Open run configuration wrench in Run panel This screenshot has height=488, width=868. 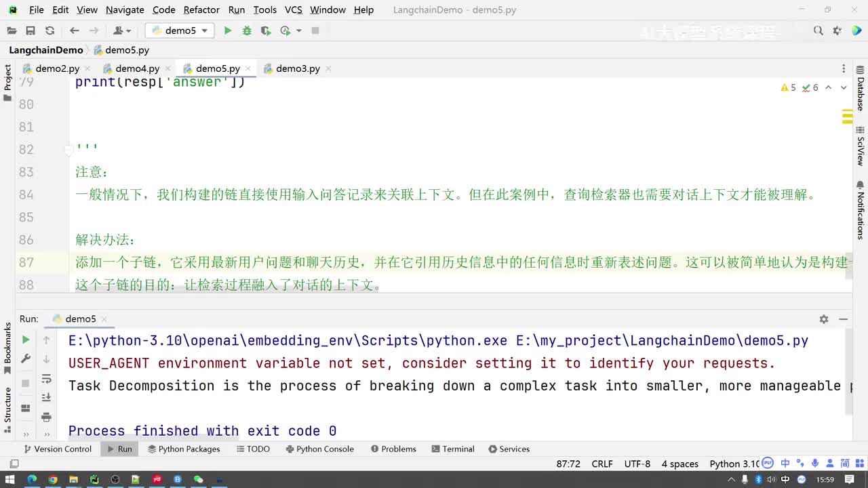point(26,359)
